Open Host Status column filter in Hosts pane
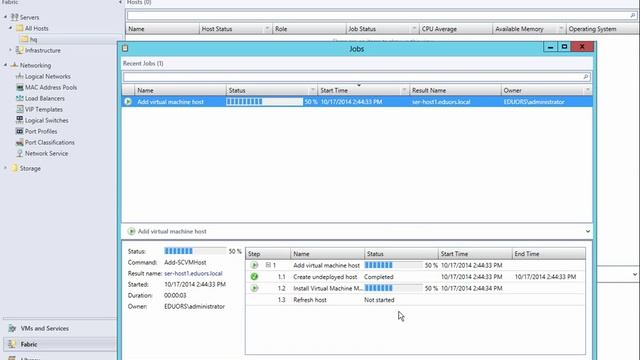Viewport: 640px width, 360px height. (267, 29)
